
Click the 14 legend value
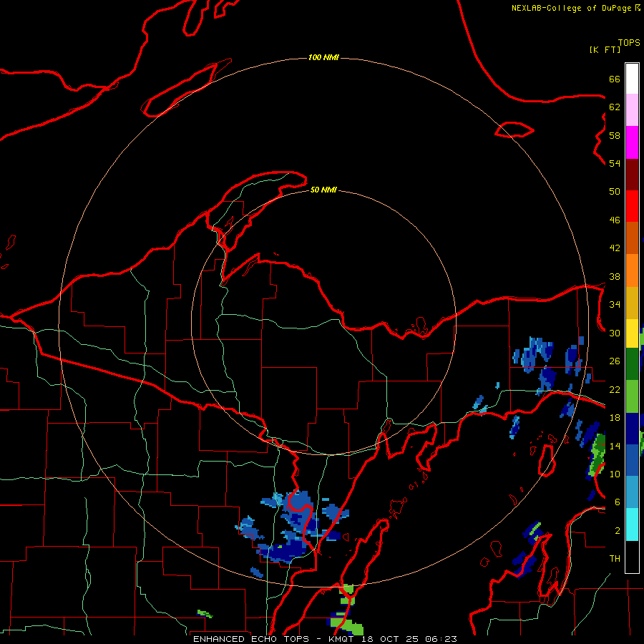pos(615,446)
